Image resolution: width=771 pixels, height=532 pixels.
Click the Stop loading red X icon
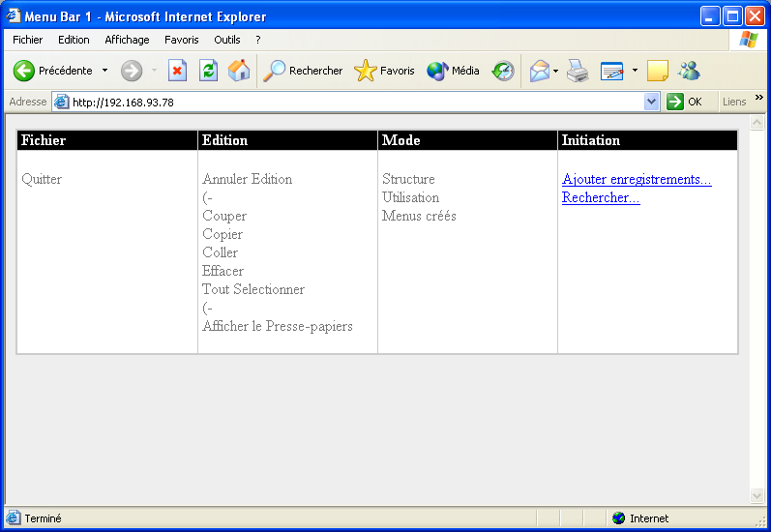click(x=177, y=71)
